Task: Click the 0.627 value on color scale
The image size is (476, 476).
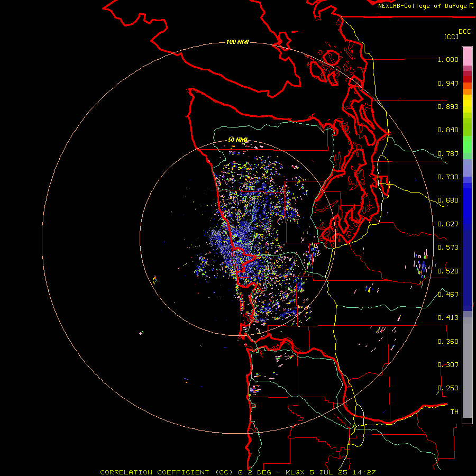Action: point(448,224)
